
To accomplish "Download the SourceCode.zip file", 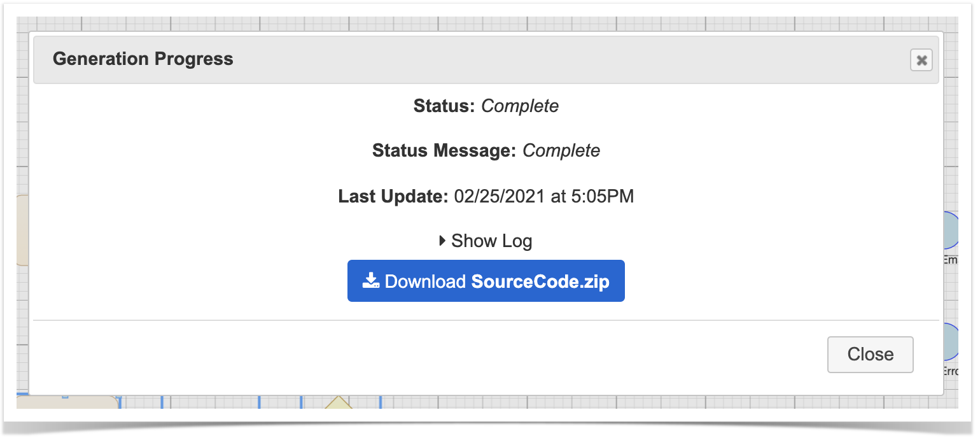I will click(486, 281).
